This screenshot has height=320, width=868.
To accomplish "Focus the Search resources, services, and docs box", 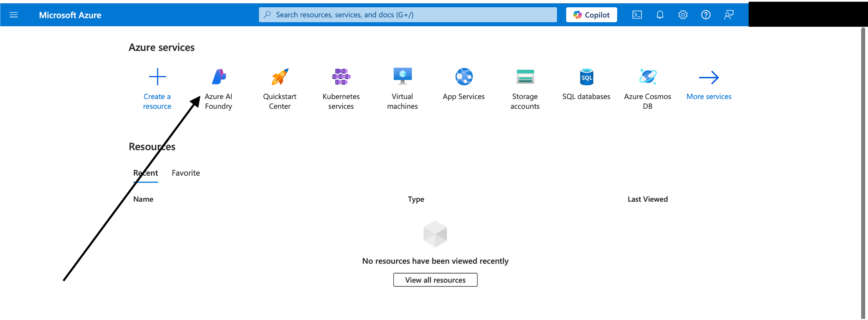I will (408, 15).
